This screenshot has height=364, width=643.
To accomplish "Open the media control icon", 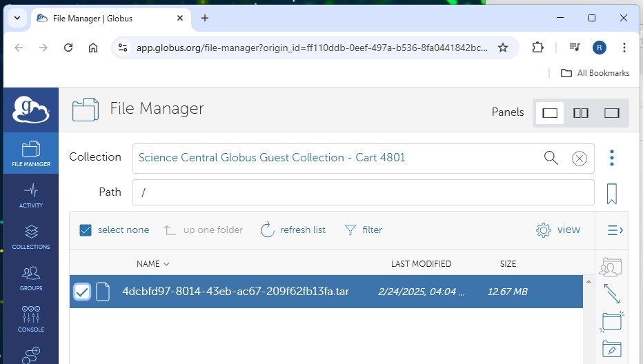I will 575,48.
